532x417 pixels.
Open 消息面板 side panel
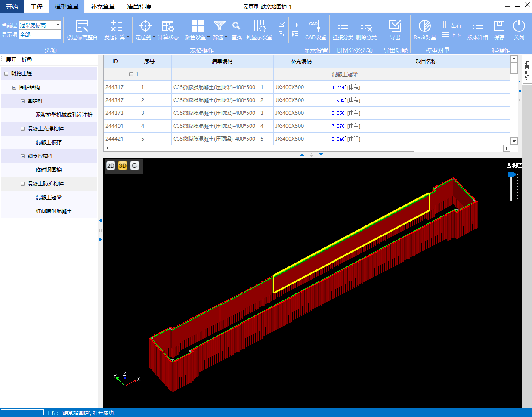(527, 69)
